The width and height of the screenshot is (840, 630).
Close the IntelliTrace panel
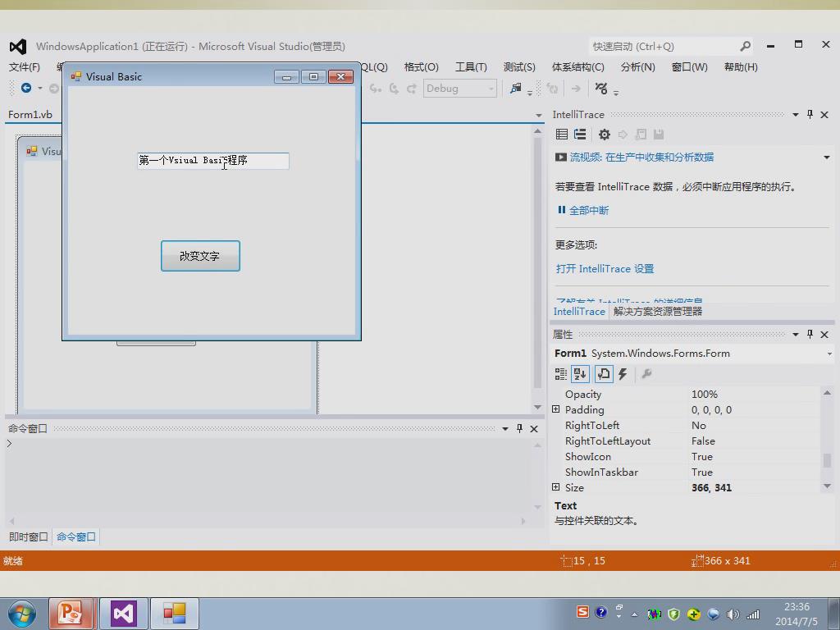pos(824,115)
